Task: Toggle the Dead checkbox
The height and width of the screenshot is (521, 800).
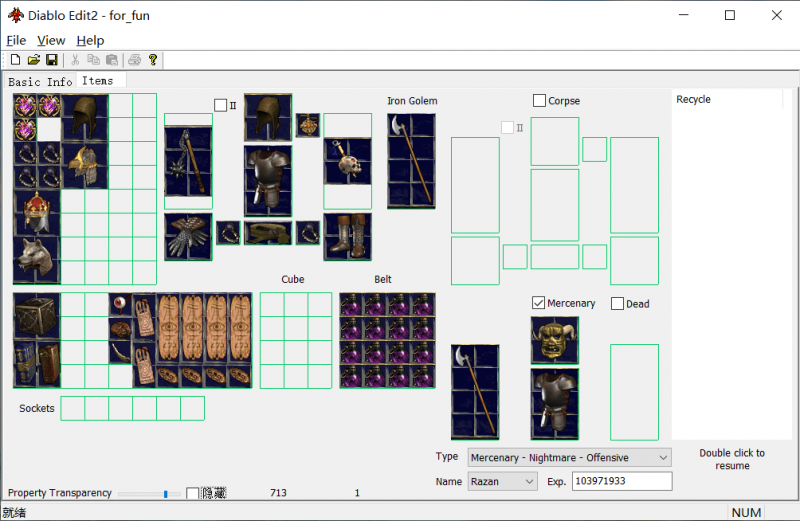Action: click(617, 304)
